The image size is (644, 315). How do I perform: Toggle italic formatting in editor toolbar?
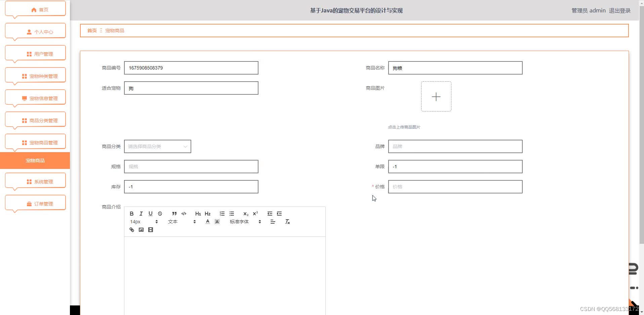(x=141, y=214)
